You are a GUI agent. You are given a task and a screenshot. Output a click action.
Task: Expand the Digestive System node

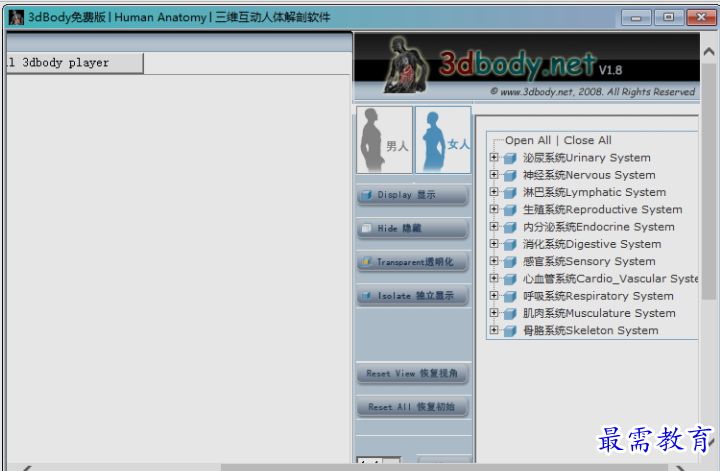[x=494, y=244]
